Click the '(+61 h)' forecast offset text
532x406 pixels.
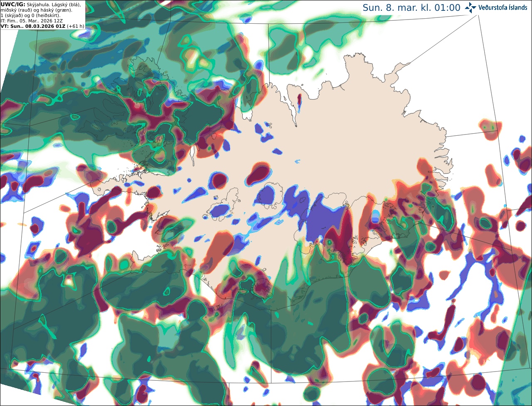76,26
